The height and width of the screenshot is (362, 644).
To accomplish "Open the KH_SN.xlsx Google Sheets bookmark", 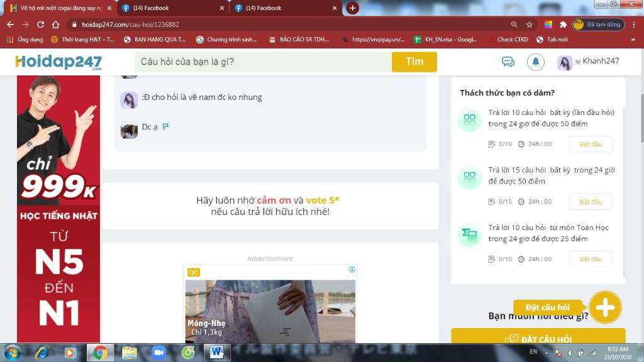I will pos(446,40).
